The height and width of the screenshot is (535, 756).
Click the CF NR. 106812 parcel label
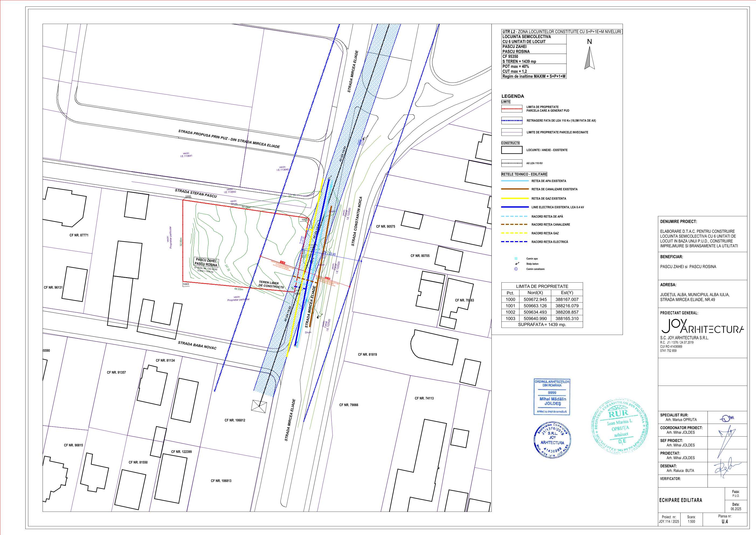point(235,420)
